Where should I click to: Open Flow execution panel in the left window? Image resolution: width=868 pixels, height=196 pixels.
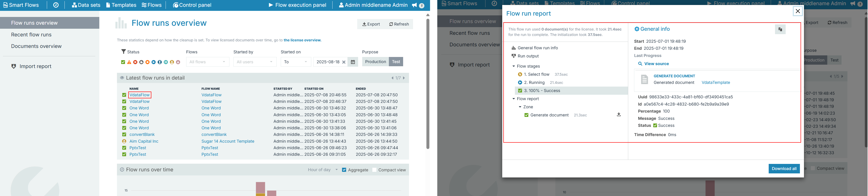coord(297,5)
